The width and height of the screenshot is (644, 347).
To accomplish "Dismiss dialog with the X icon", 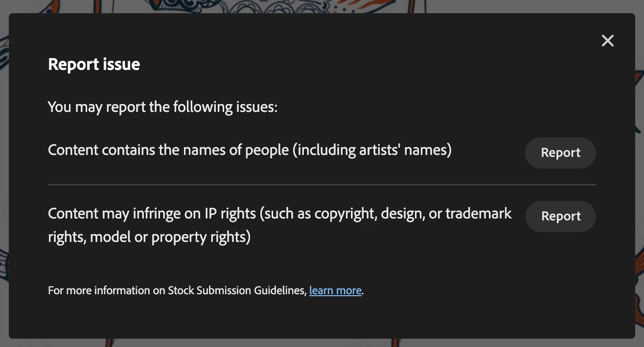I will [607, 41].
